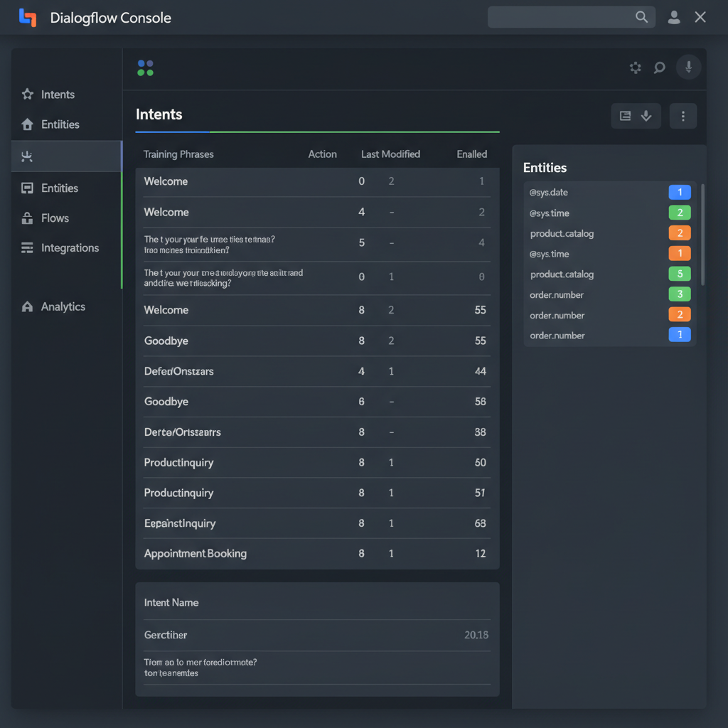Image resolution: width=728 pixels, height=728 pixels.
Task: Select the Flows sidebar item
Action: (55, 218)
